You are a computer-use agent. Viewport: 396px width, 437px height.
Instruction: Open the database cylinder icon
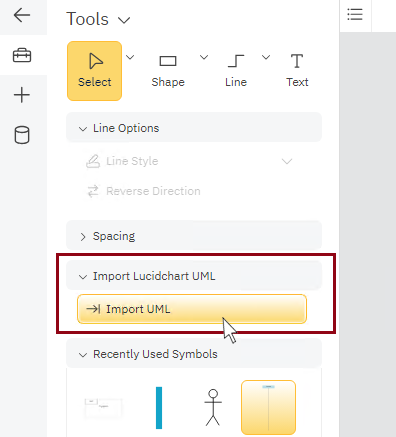(x=22, y=135)
